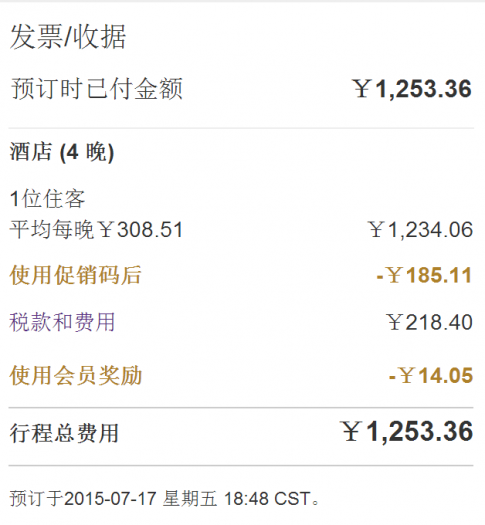This screenshot has width=485, height=525.
Task: Click the -¥14.05 member reward amount
Action: click(431, 375)
